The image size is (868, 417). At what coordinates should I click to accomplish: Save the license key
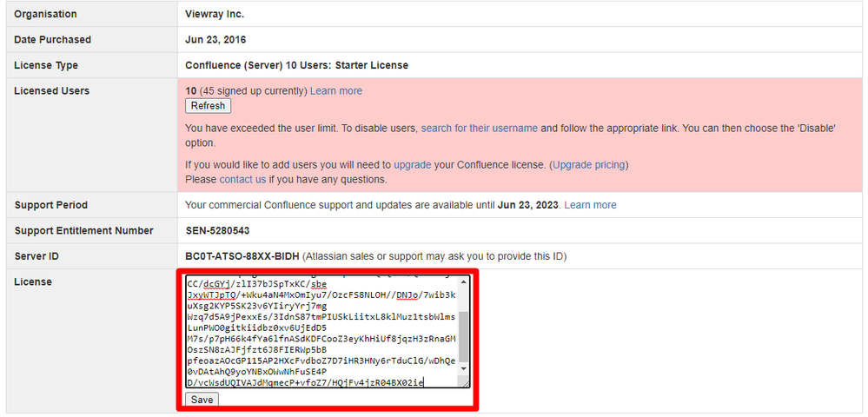[x=202, y=400]
